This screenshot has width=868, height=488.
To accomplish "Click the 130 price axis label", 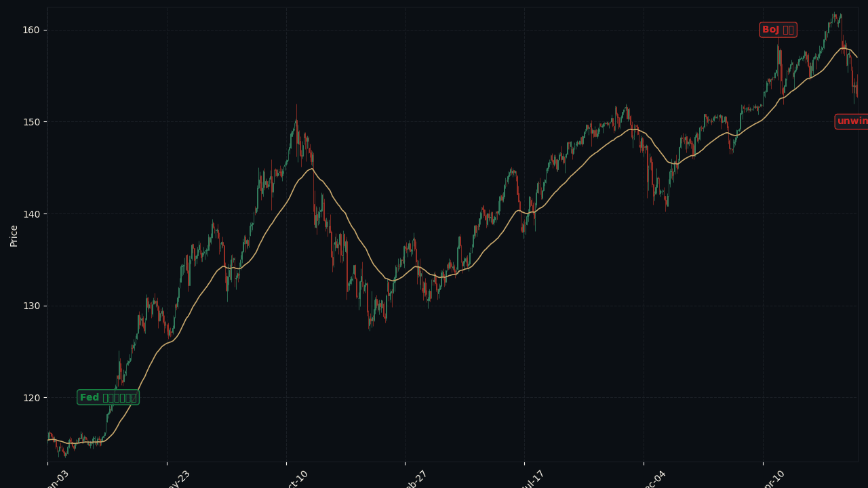I will pyautogui.click(x=32, y=306).
